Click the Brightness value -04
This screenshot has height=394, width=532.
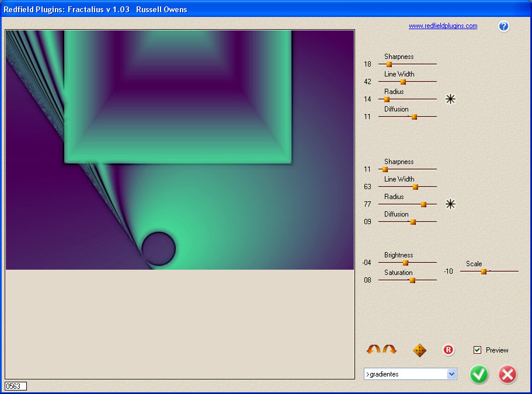point(367,263)
